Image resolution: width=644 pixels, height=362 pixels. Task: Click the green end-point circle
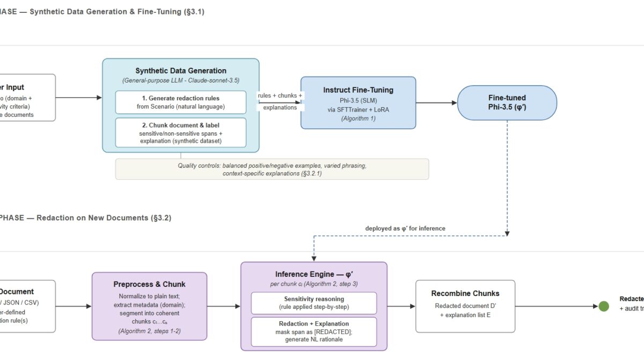click(x=604, y=306)
